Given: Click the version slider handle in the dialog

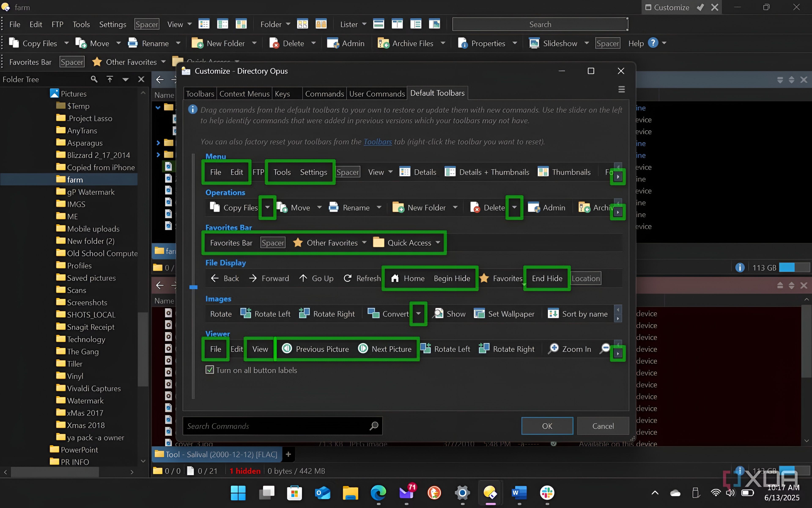Looking at the screenshot, I should pyautogui.click(x=193, y=287).
